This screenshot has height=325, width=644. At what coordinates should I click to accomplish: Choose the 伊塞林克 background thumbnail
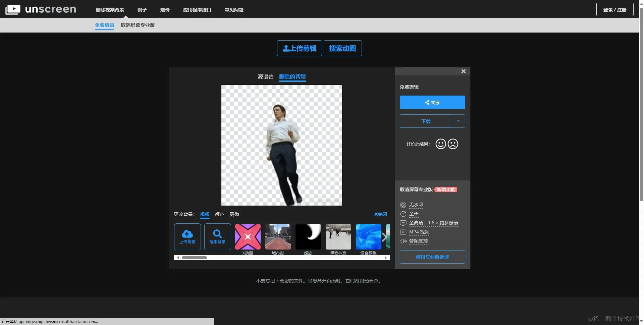[x=338, y=237]
